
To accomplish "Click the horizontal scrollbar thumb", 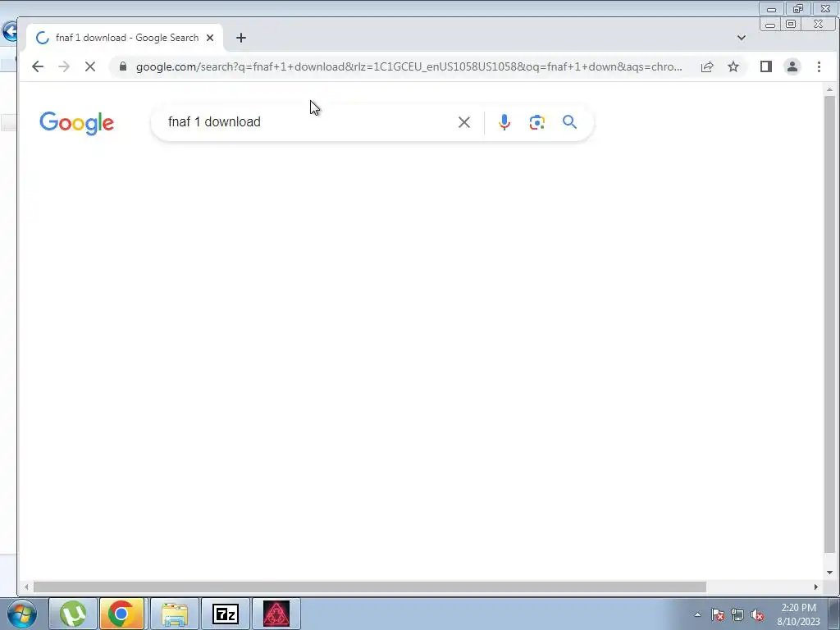I will click(x=370, y=587).
